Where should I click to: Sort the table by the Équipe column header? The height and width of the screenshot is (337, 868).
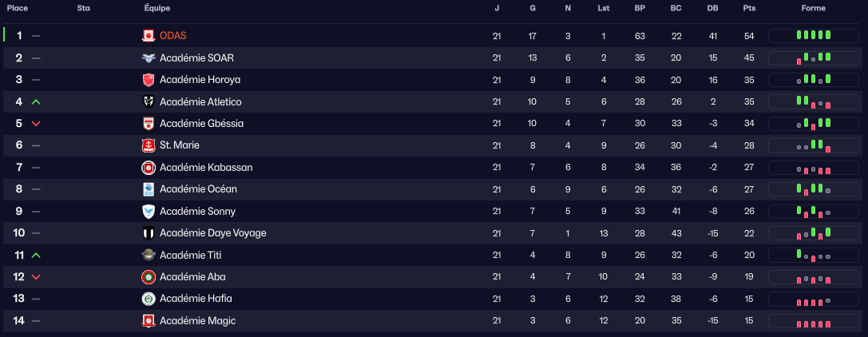tap(157, 9)
